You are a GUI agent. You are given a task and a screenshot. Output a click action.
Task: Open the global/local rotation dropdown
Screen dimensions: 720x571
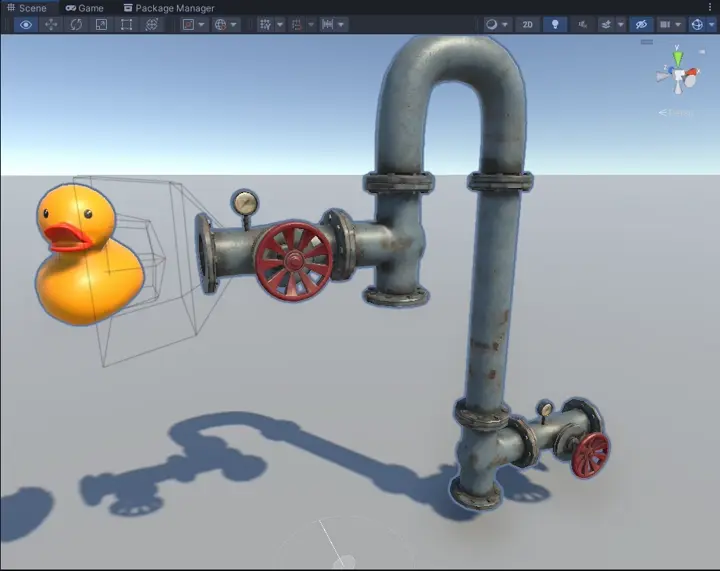click(233, 24)
